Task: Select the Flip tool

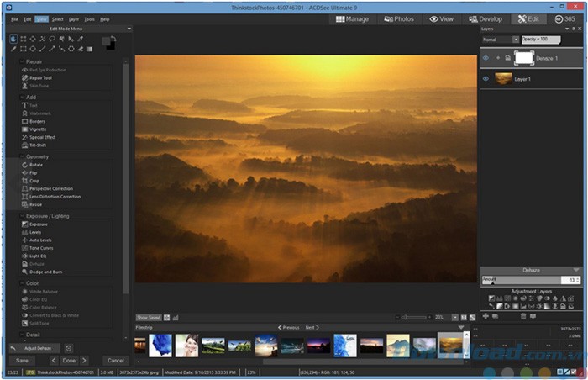Action: (x=34, y=172)
